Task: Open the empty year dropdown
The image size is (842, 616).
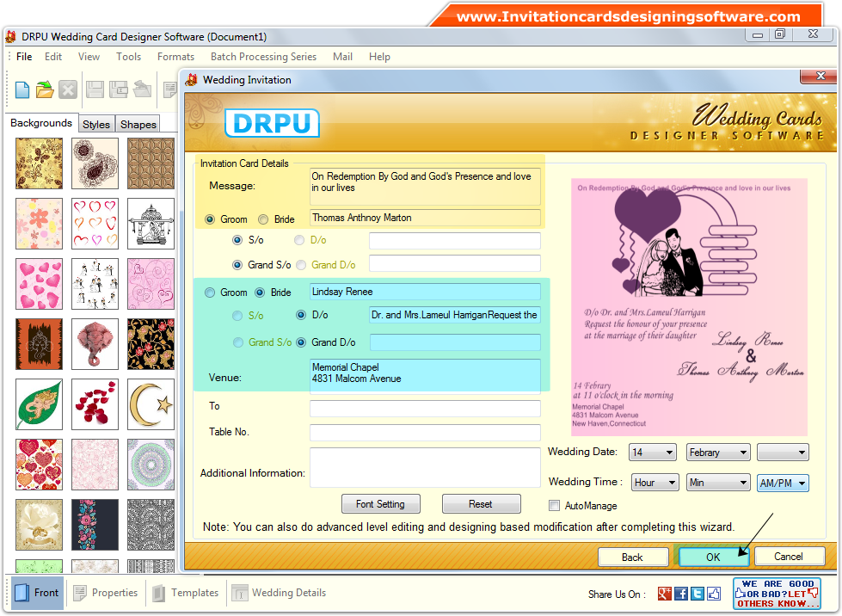Action: tap(783, 453)
